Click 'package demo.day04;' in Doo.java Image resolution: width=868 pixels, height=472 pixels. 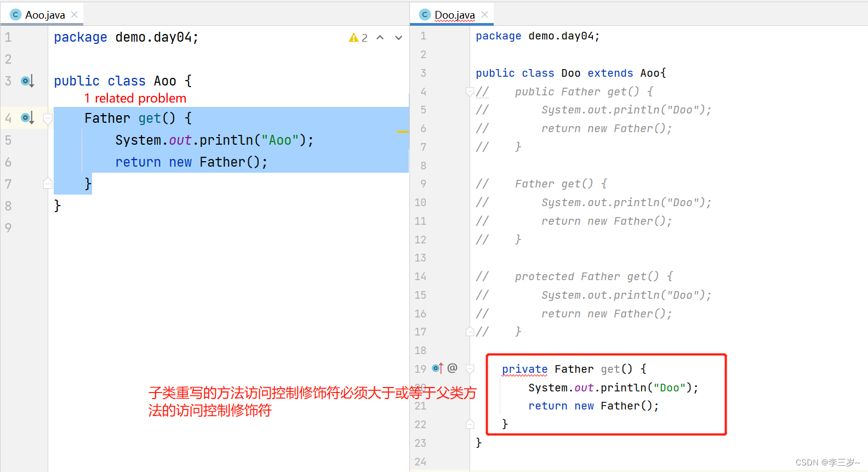(x=538, y=36)
